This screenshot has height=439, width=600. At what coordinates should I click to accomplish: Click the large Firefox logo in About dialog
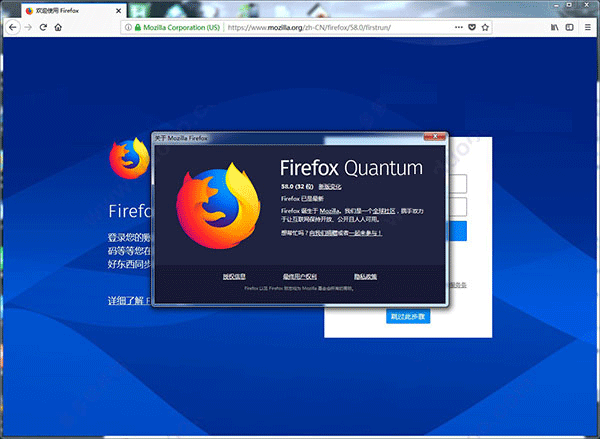[218, 206]
